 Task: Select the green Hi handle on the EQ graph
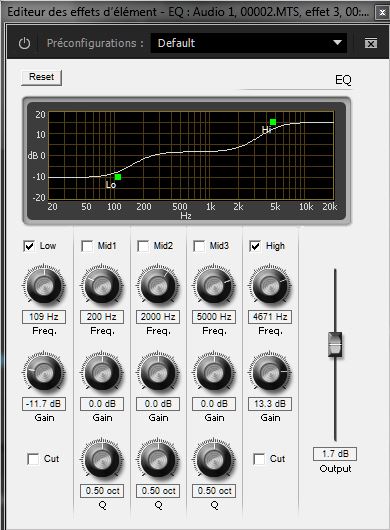coord(273,122)
